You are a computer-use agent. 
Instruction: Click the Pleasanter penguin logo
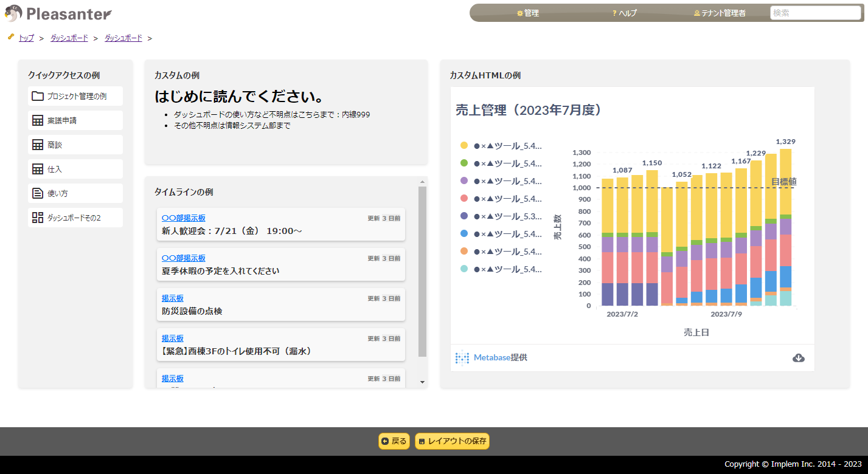click(x=14, y=13)
